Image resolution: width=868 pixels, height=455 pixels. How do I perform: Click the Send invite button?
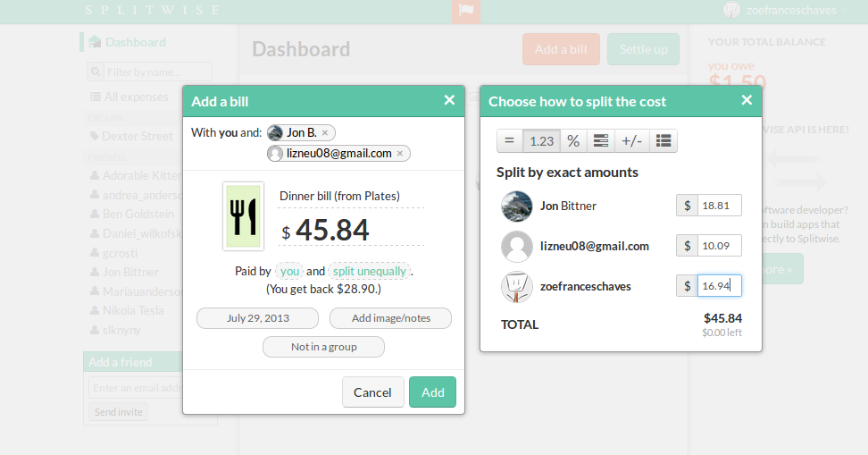click(x=118, y=412)
